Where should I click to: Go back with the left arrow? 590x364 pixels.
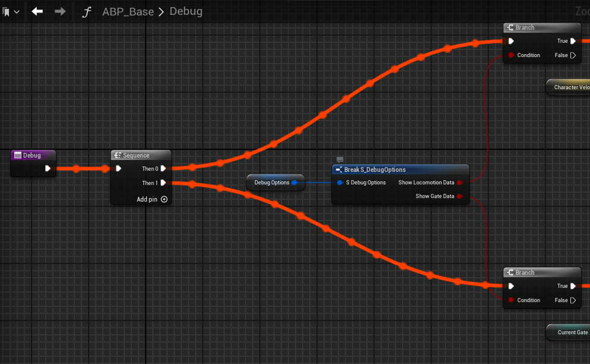tap(37, 12)
